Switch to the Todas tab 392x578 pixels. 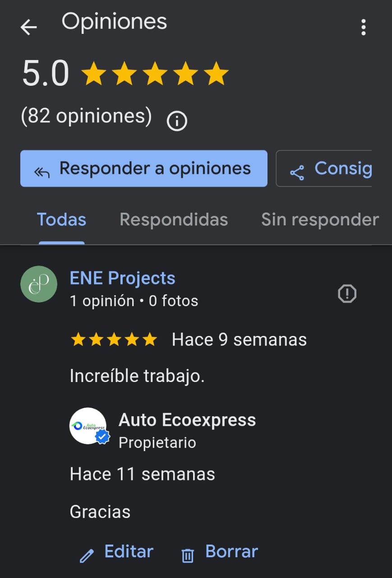[61, 220]
